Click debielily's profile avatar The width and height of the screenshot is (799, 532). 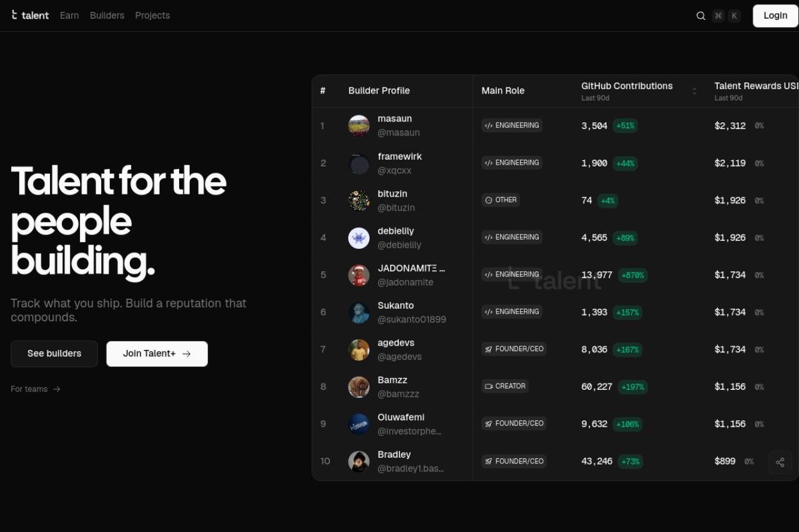click(x=359, y=238)
